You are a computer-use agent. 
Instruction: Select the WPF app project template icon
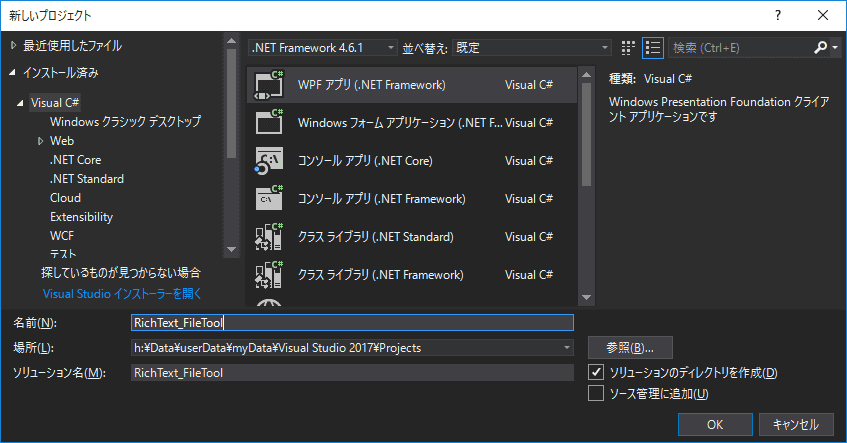click(x=269, y=85)
